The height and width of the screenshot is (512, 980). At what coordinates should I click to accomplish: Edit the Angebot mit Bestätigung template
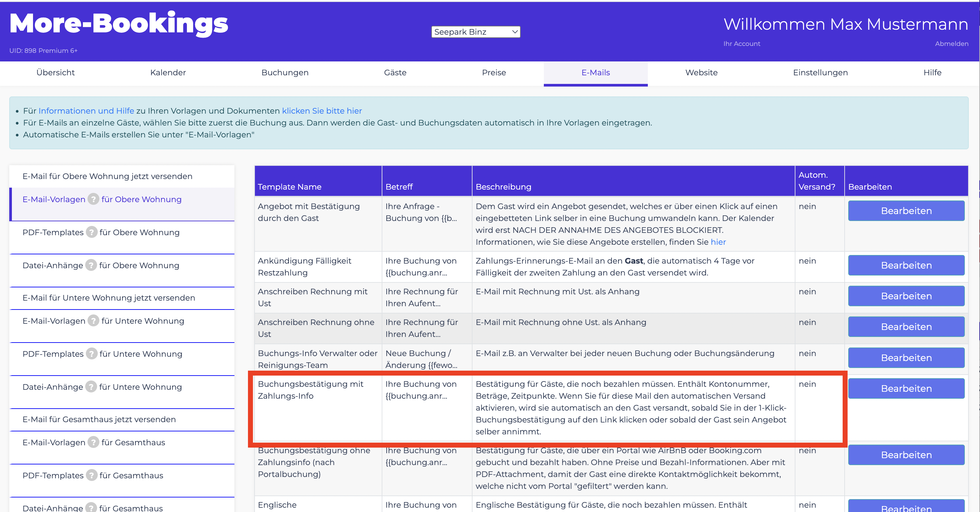click(x=906, y=211)
